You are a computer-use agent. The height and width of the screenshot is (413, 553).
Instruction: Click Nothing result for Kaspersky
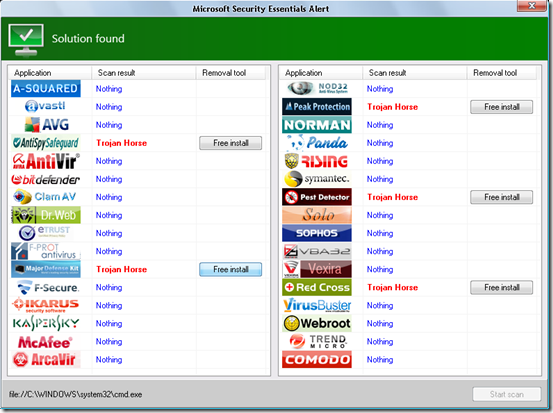(x=109, y=323)
